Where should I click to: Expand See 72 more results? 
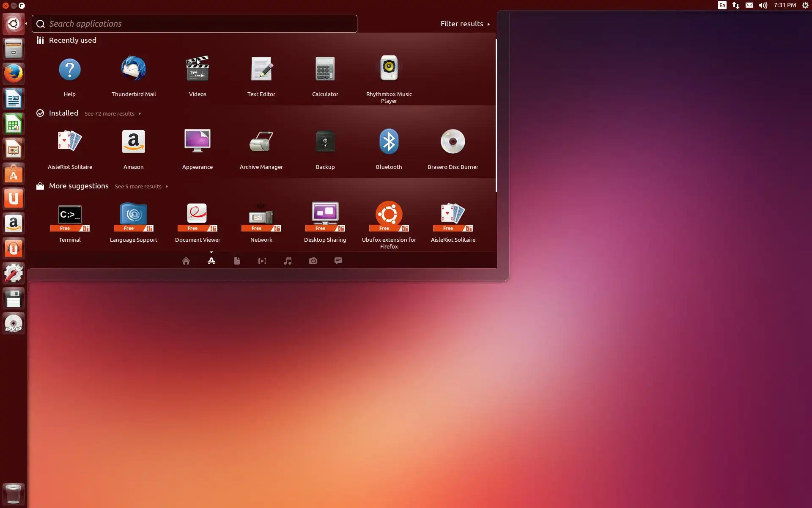click(x=112, y=113)
